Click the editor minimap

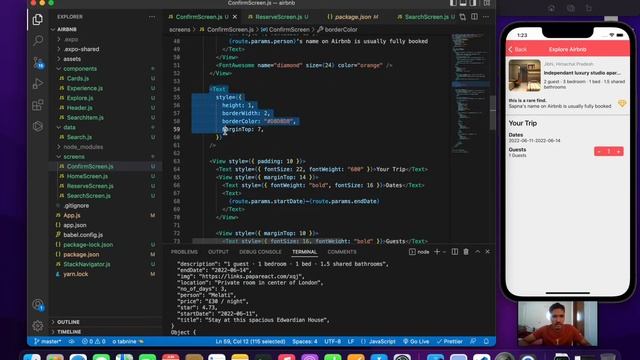click(470, 94)
